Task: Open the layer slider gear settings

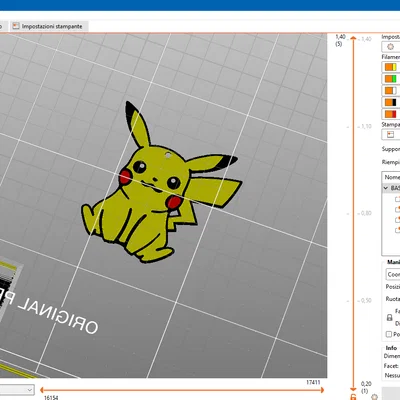Action: click(374, 397)
